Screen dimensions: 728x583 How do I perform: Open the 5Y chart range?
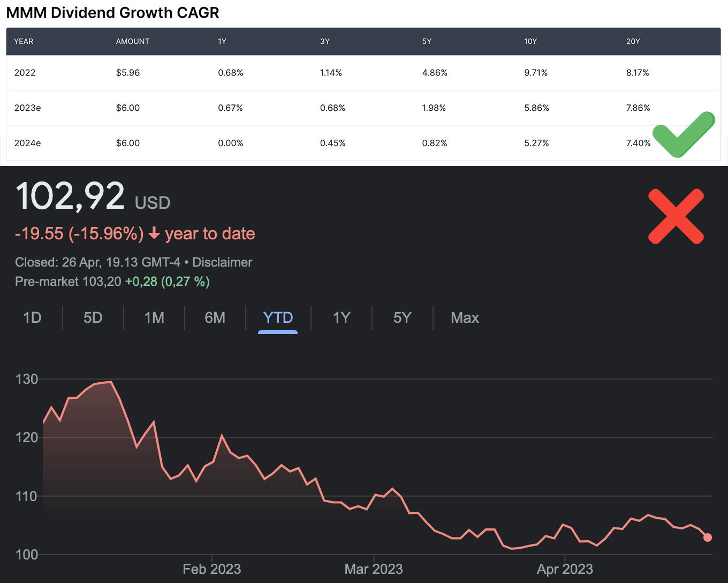click(402, 317)
